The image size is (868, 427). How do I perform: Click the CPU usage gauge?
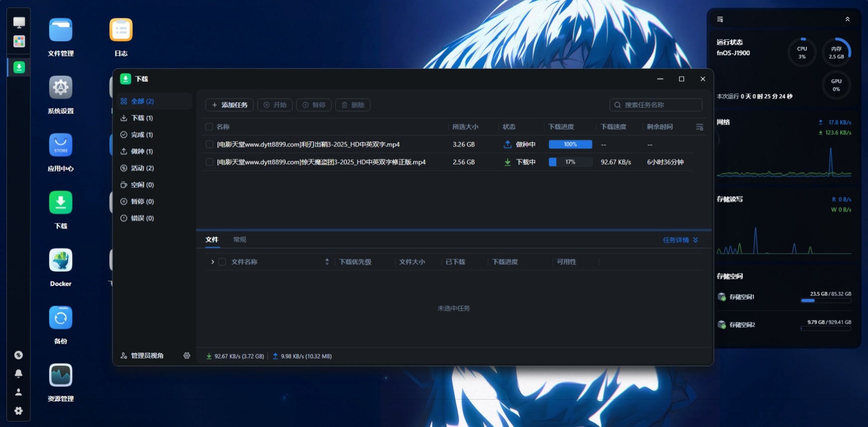(802, 52)
